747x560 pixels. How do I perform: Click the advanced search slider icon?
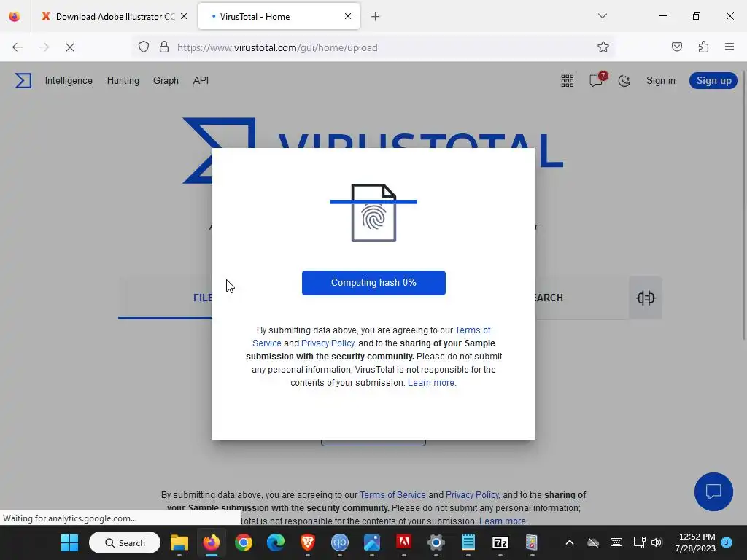[646, 297]
